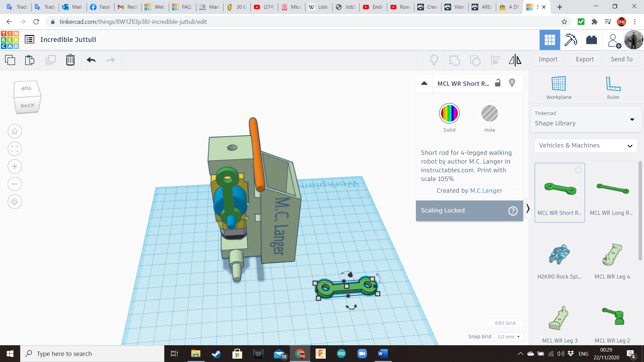The image size is (644, 362).
Task: Click Fit all in view icon
Action: (x=15, y=149)
